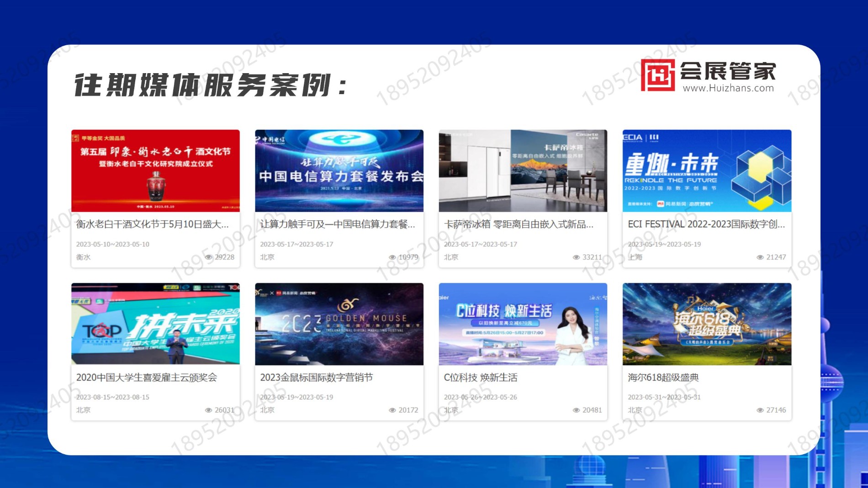Click the title 卡萨帝冰箱 零距离自由嵌入式新品...
This screenshot has width=868, height=488.
tap(519, 224)
